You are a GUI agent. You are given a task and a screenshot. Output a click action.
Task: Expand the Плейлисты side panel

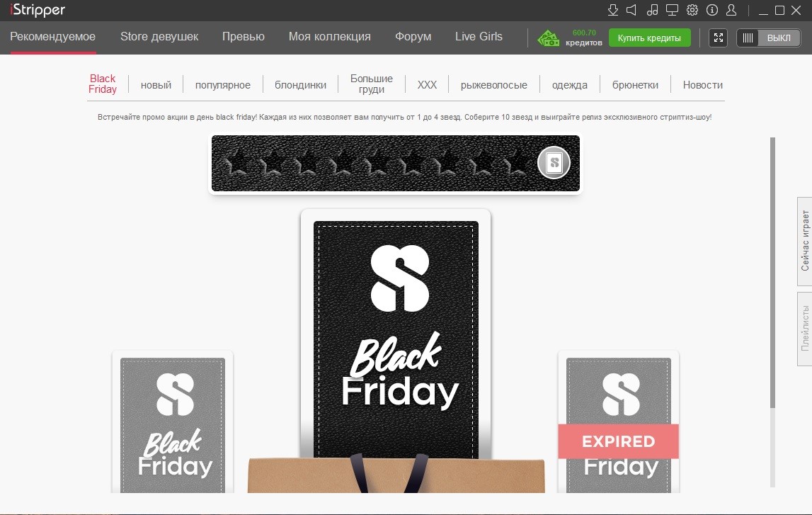pyautogui.click(x=805, y=329)
